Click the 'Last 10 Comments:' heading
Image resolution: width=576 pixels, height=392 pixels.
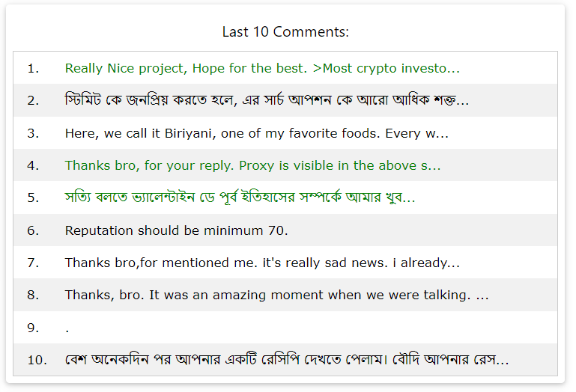285,32
